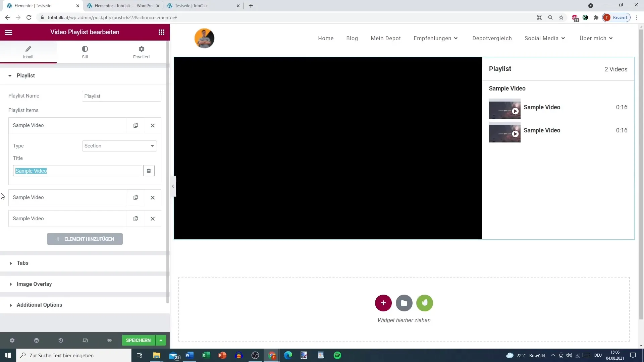Click the delete X icon for first playlist item
Image resolution: width=644 pixels, height=362 pixels.
point(153,126)
